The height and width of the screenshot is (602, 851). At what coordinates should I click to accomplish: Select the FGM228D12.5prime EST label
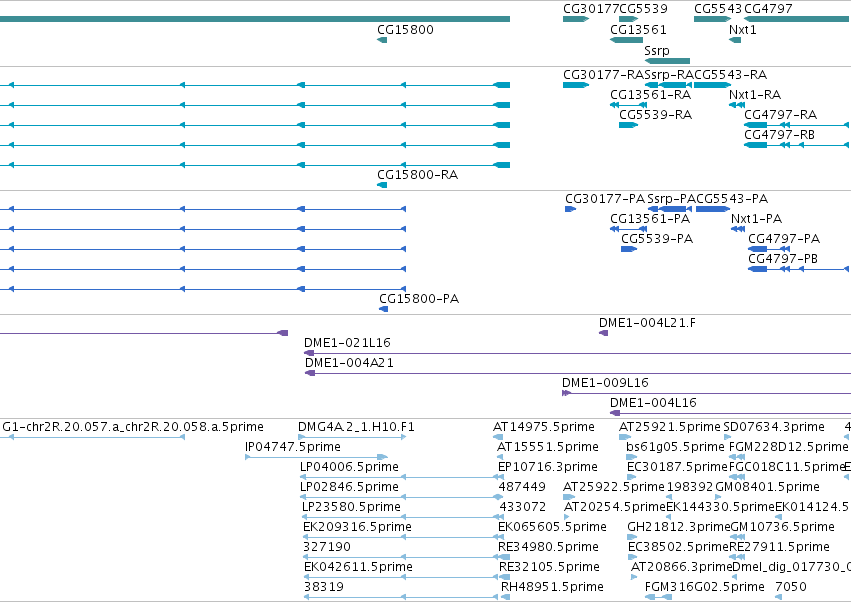point(788,447)
